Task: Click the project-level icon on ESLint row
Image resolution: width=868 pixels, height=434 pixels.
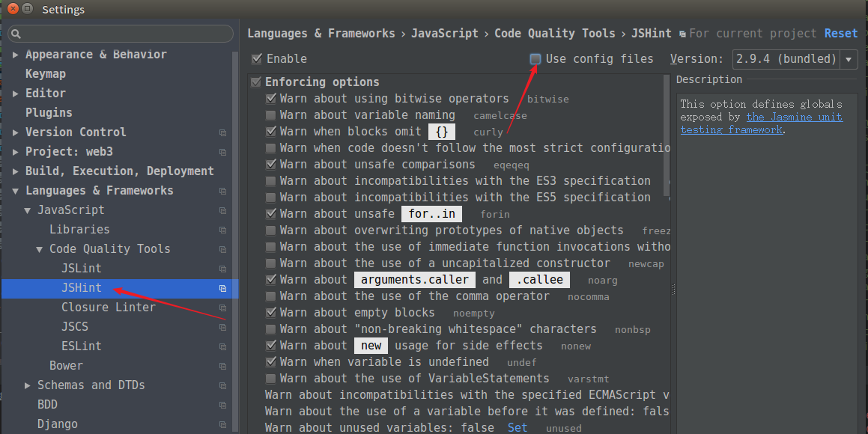Action: pos(222,346)
